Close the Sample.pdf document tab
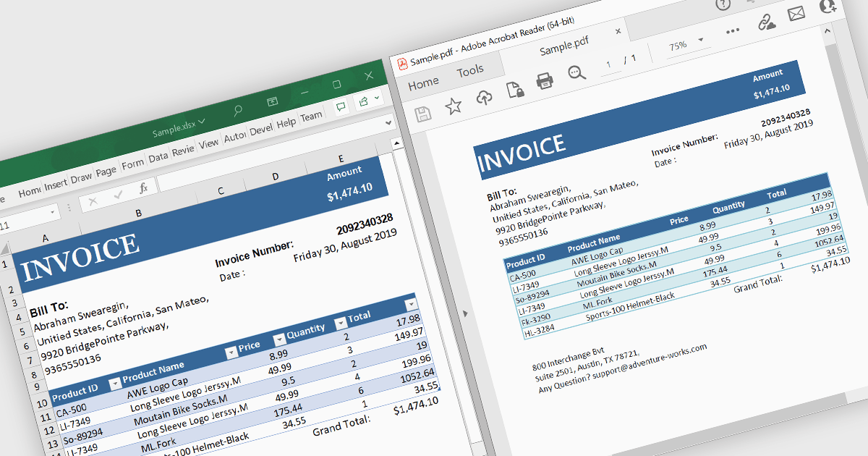The height and width of the screenshot is (456, 868). tap(618, 31)
